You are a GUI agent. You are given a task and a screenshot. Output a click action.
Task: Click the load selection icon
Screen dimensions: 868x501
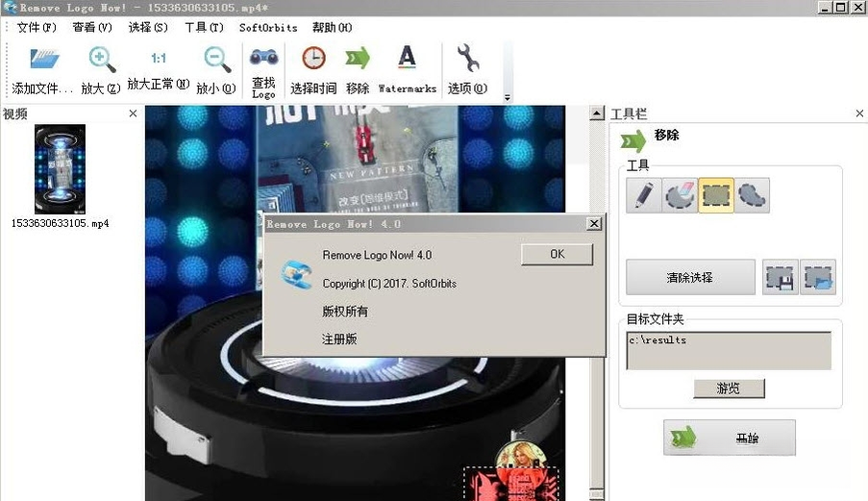tap(818, 277)
